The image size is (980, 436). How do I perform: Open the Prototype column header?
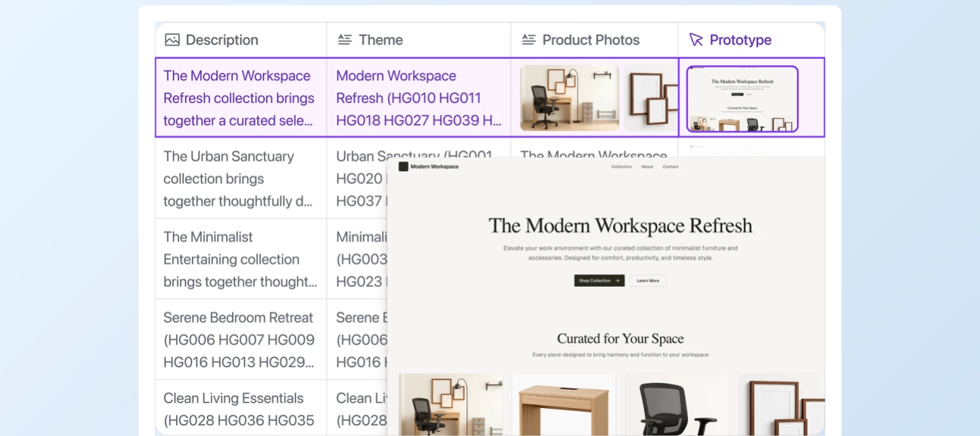pos(751,40)
